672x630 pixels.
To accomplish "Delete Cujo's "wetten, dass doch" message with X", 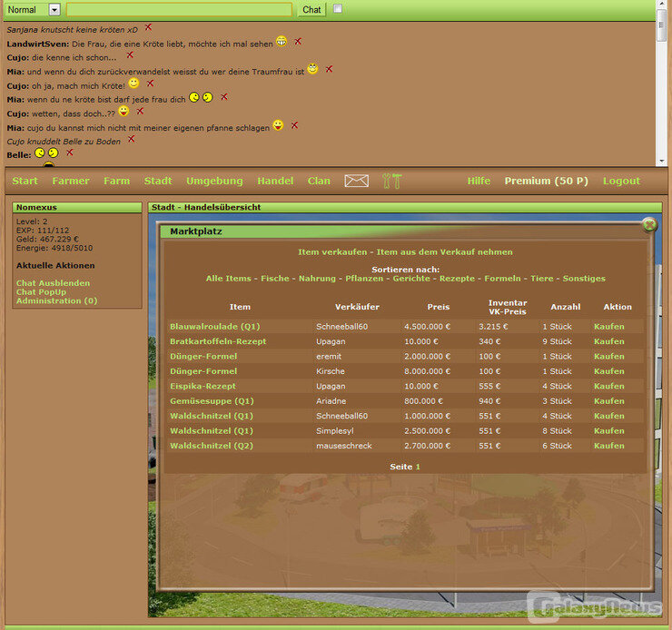I will coord(140,112).
